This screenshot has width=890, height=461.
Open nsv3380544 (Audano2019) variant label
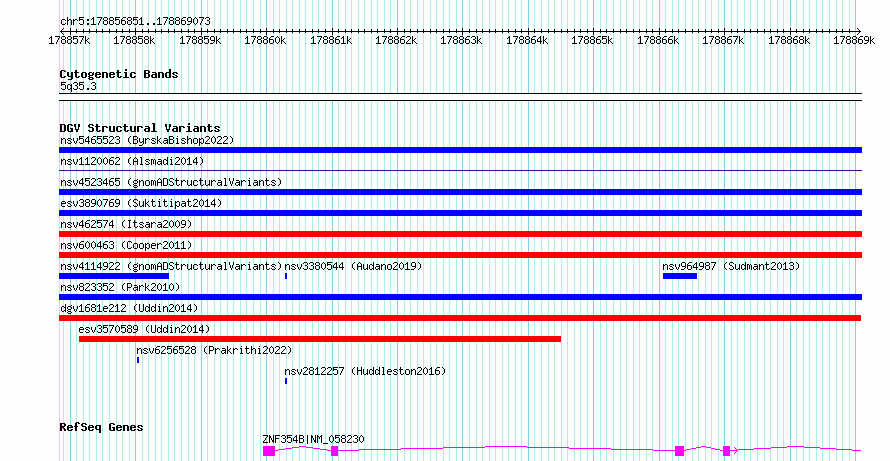(x=353, y=266)
